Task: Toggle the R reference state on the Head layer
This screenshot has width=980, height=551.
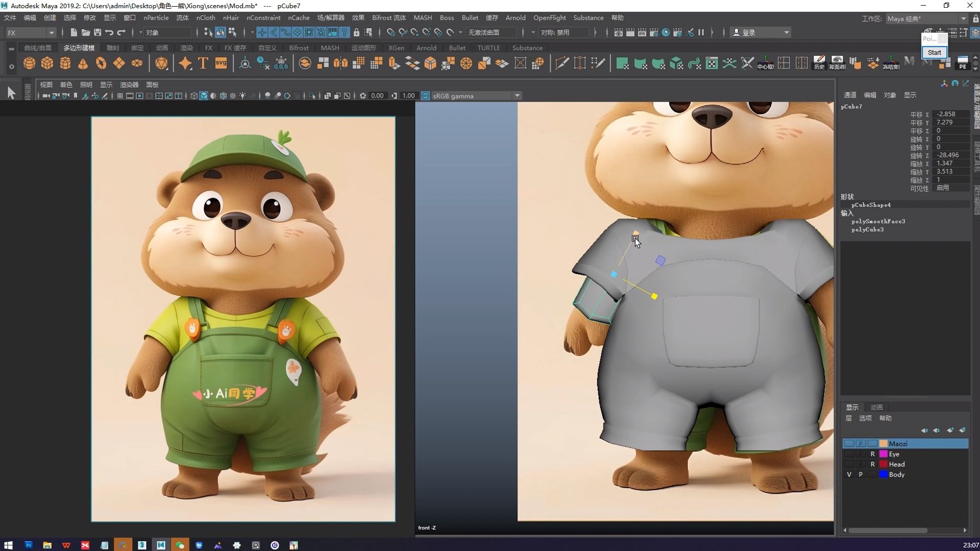Action: (873, 464)
